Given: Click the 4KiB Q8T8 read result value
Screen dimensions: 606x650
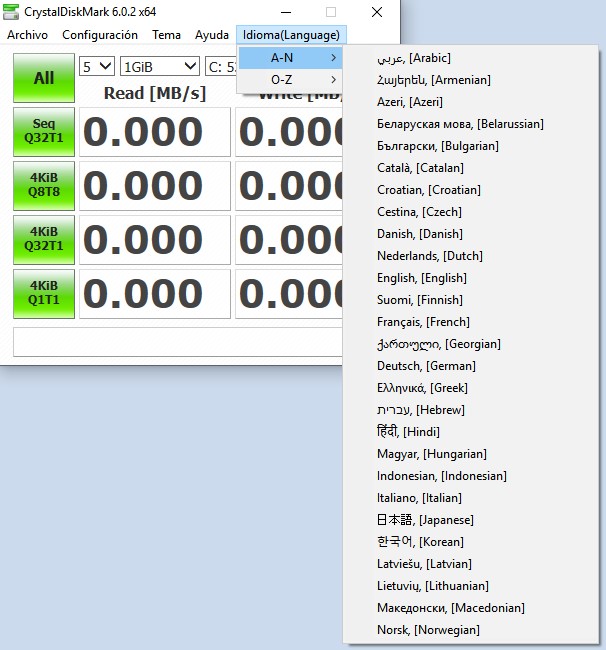Looking at the screenshot, I should coord(155,186).
